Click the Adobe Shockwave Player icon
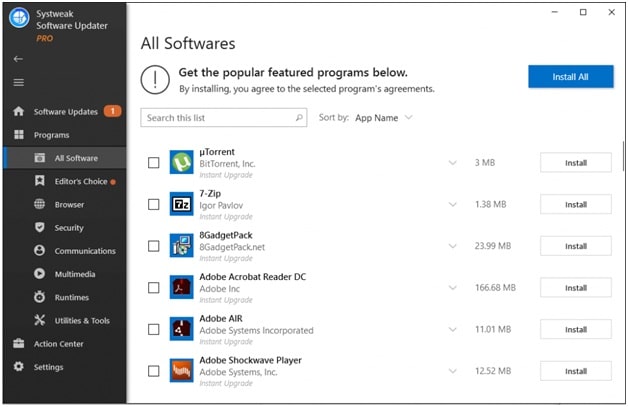This screenshot has height=407, width=628. (x=181, y=371)
